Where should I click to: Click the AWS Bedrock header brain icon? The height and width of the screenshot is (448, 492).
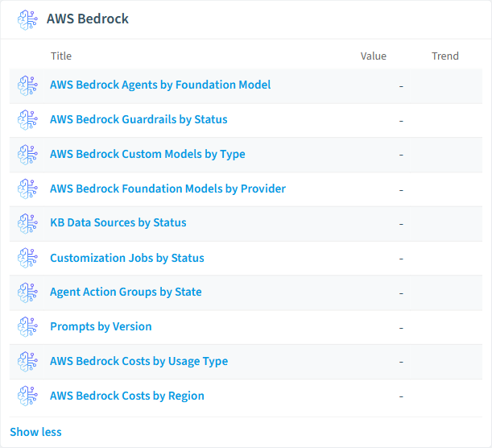tap(27, 20)
